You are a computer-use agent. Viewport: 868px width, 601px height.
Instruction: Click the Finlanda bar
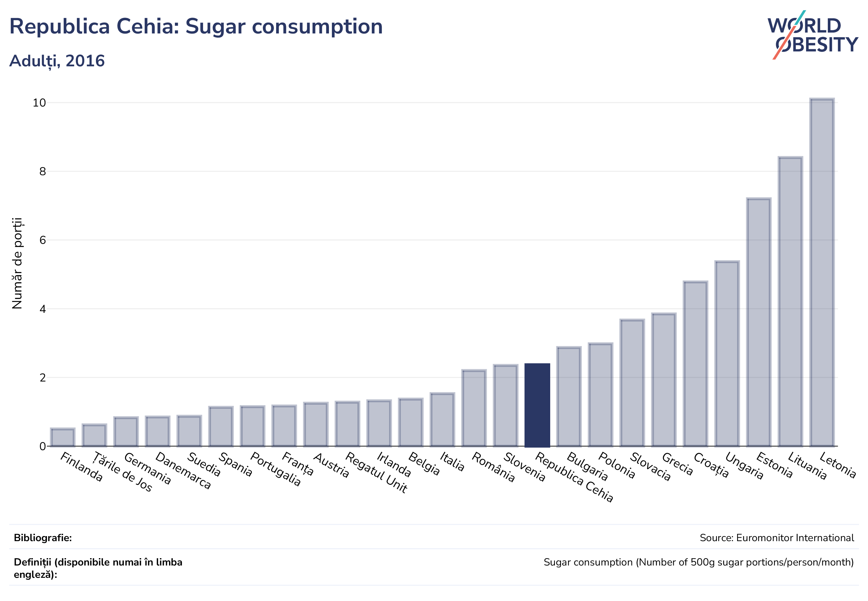[63, 437]
